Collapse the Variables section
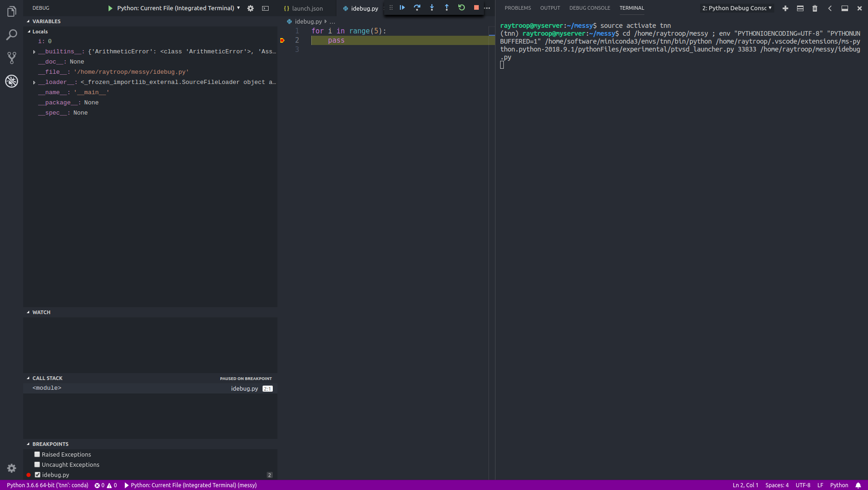This screenshot has height=490, width=868. coord(28,21)
